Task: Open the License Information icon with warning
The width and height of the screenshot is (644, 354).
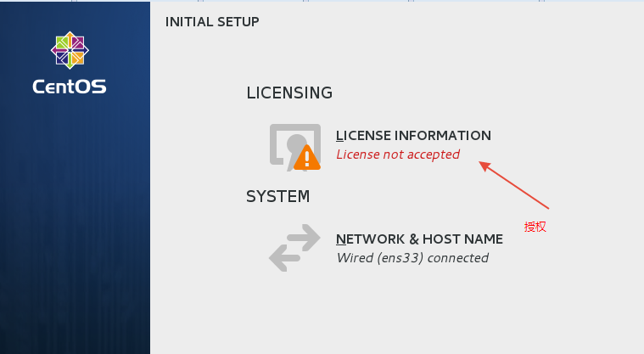Action: point(295,147)
